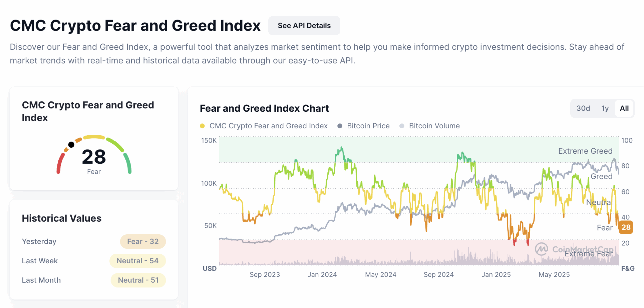
Task: Click the black gauge needle indicator dot
Action: click(x=71, y=144)
